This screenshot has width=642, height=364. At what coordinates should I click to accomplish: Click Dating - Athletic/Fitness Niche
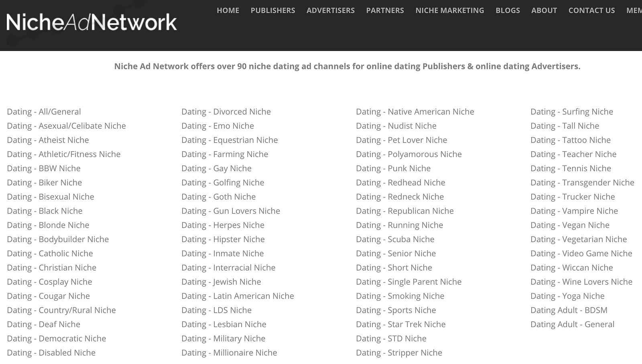pyautogui.click(x=64, y=154)
